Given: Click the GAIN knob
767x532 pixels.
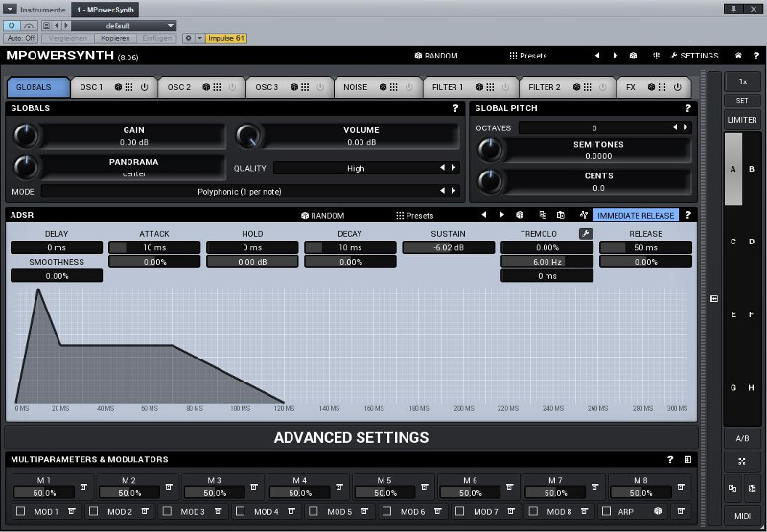Looking at the screenshot, I should (26, 136).
